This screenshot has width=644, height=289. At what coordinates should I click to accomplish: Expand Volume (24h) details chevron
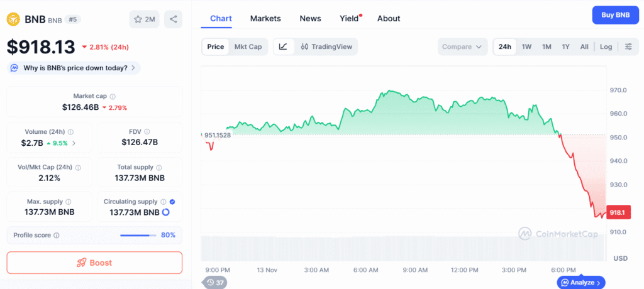click(x=74, y=143)
